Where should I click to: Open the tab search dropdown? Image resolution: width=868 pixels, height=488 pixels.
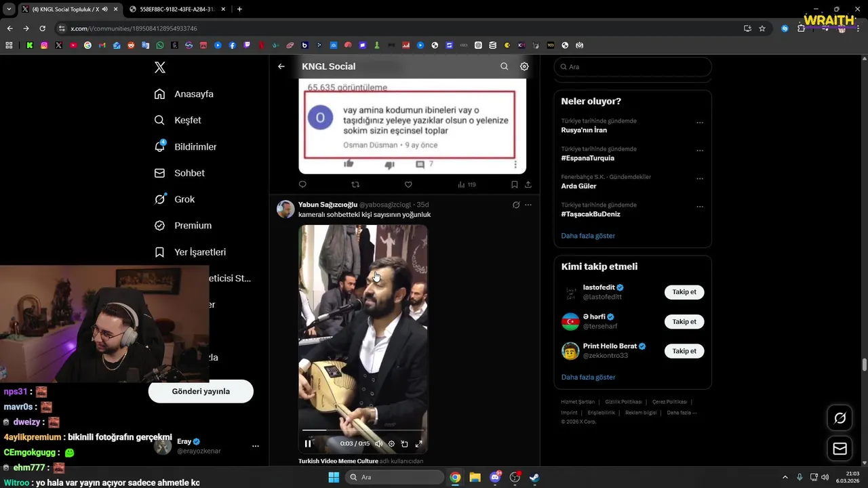9,9
